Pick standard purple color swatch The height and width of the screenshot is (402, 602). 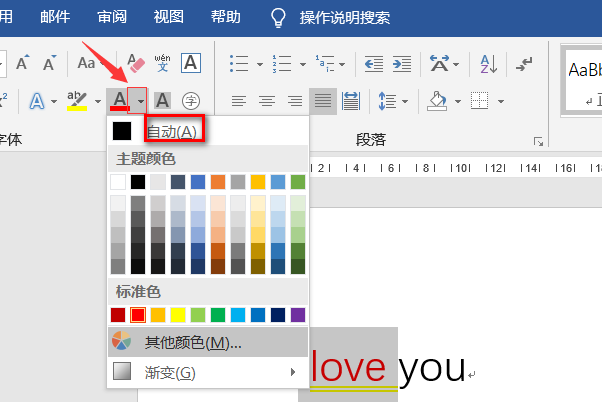coord(298,315)
